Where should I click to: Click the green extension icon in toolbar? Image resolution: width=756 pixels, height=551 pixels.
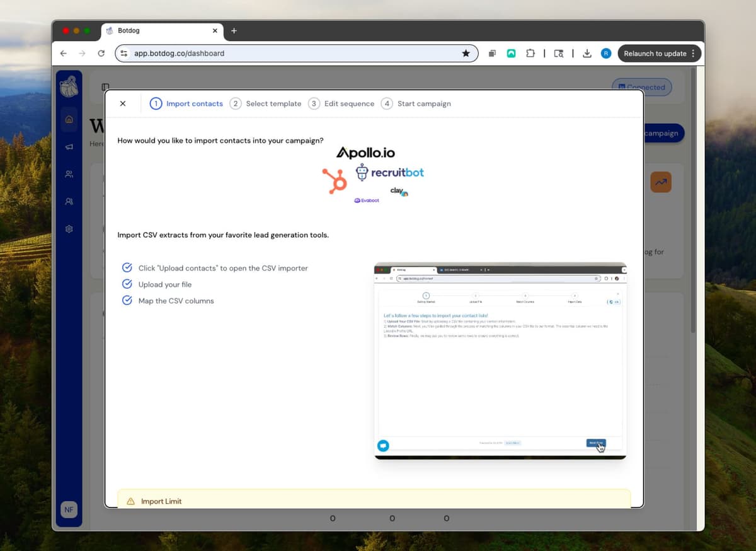click(512, 54)
